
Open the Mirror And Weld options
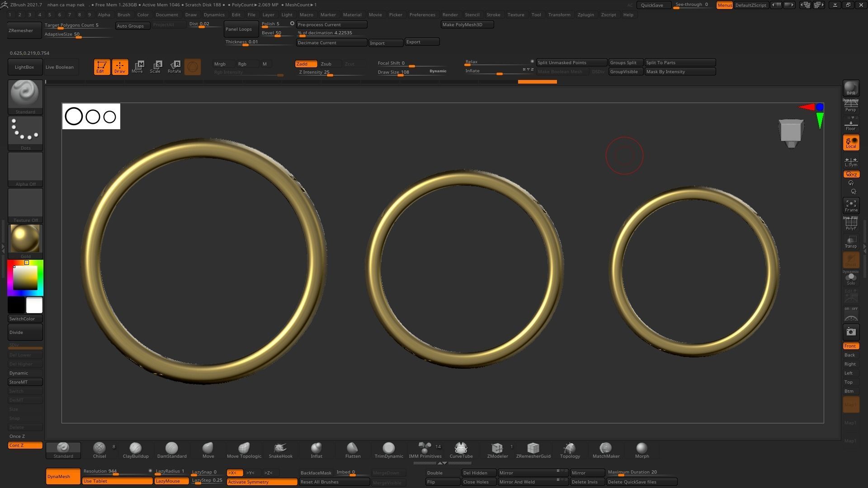pos(533,482)
